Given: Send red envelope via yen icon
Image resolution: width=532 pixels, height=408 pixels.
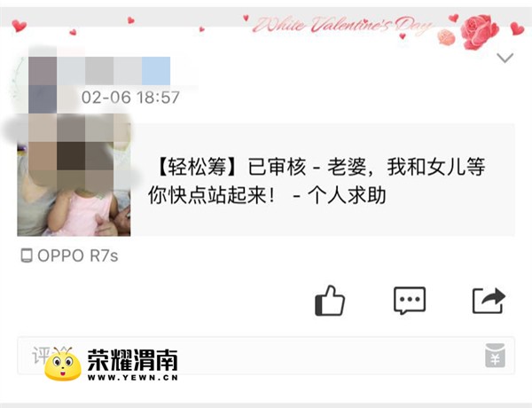Looking at the screenshot, I should coord(495,356).
